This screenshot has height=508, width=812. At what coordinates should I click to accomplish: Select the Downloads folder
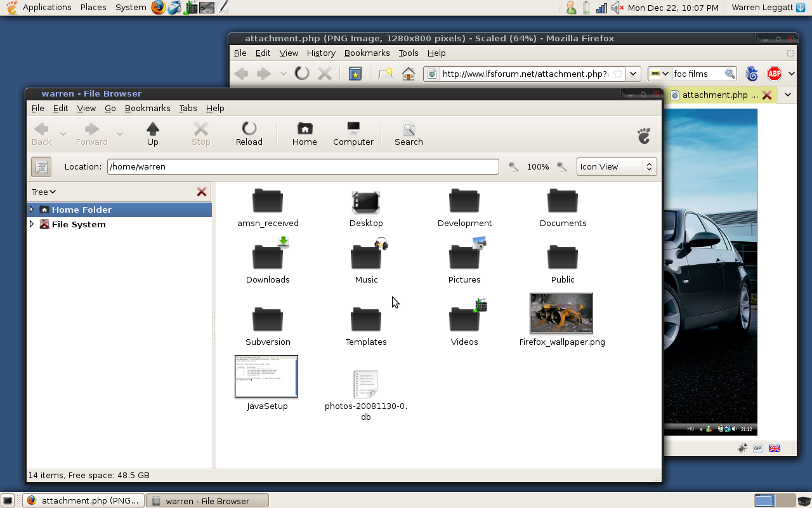coord(268,260)
